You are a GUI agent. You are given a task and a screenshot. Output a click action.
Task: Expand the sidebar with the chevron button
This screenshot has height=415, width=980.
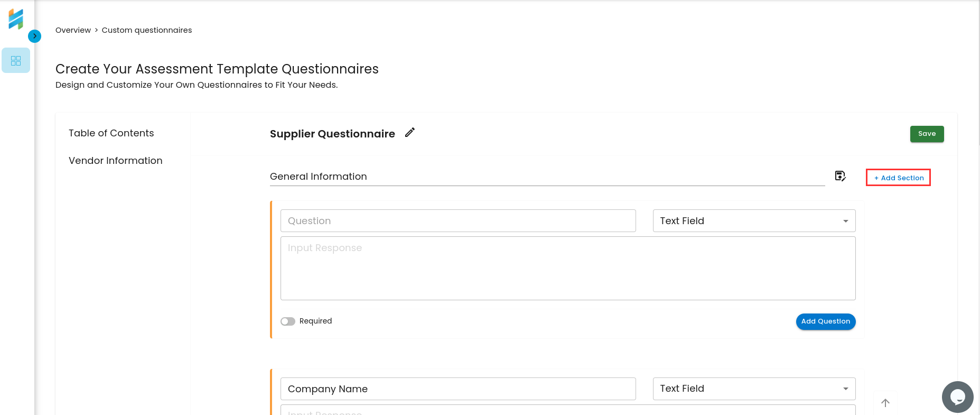coord(34,36)
